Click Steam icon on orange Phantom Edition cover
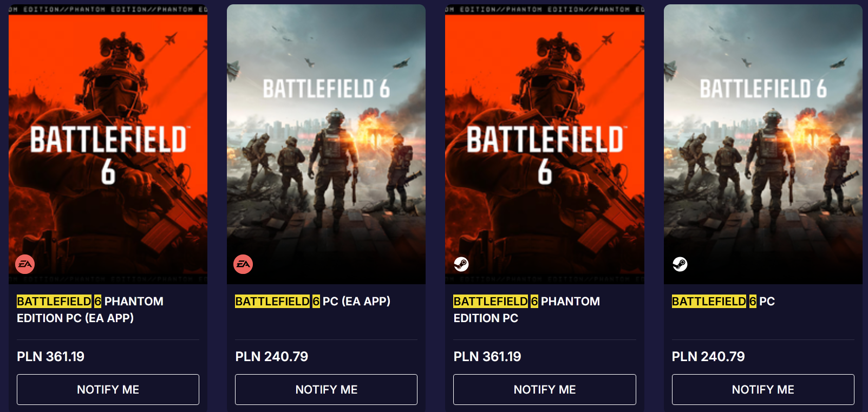Image resolution: width=868 pixels, height=412 pixels. pyautogui.click(x=461, y=264)
